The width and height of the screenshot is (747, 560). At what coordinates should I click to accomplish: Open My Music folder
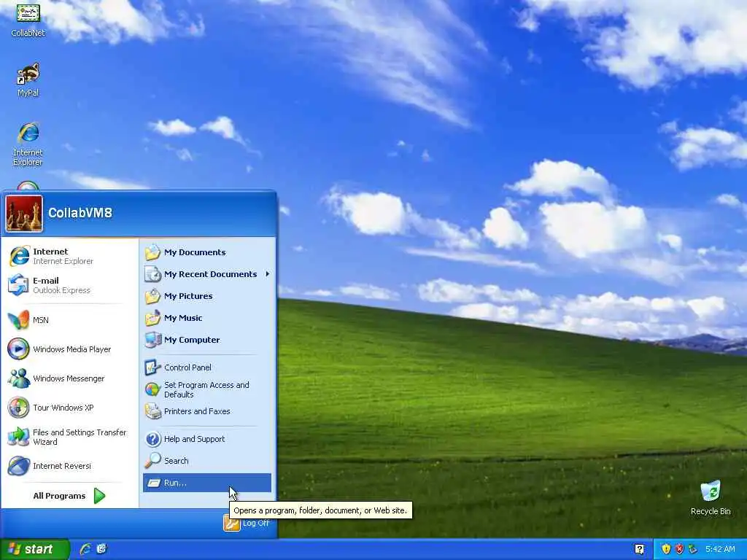[207, 318]
